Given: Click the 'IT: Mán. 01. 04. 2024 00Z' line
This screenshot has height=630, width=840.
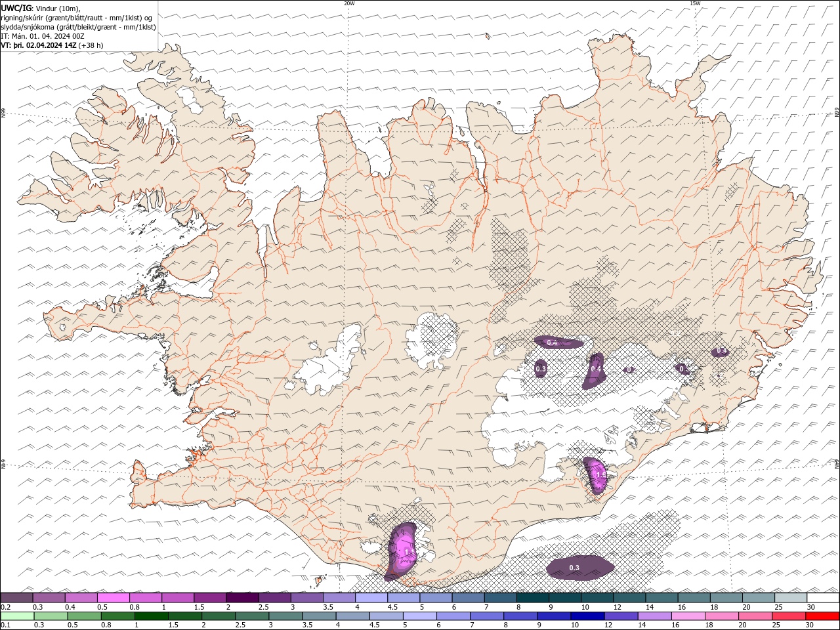Looking at the screenshot, I should point(42,36).
